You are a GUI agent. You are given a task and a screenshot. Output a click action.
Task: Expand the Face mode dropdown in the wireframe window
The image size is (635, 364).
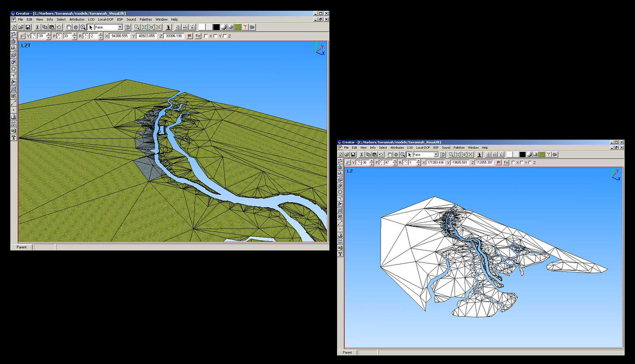[436, 155]
